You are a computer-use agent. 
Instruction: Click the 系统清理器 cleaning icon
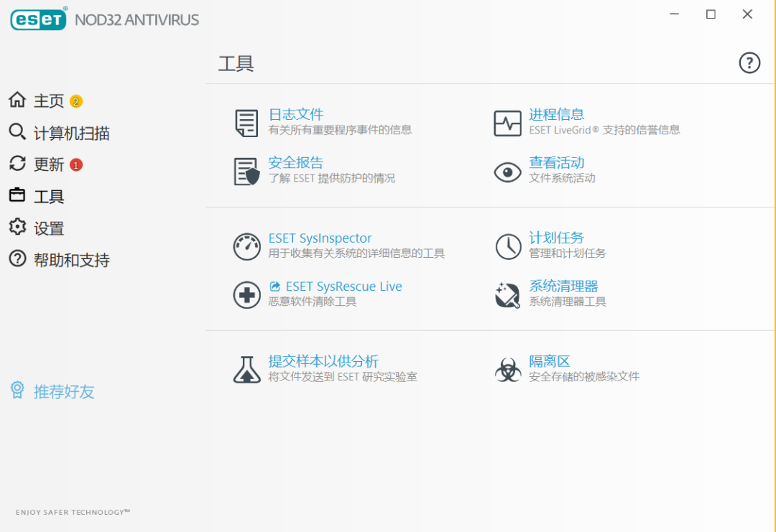507,294
